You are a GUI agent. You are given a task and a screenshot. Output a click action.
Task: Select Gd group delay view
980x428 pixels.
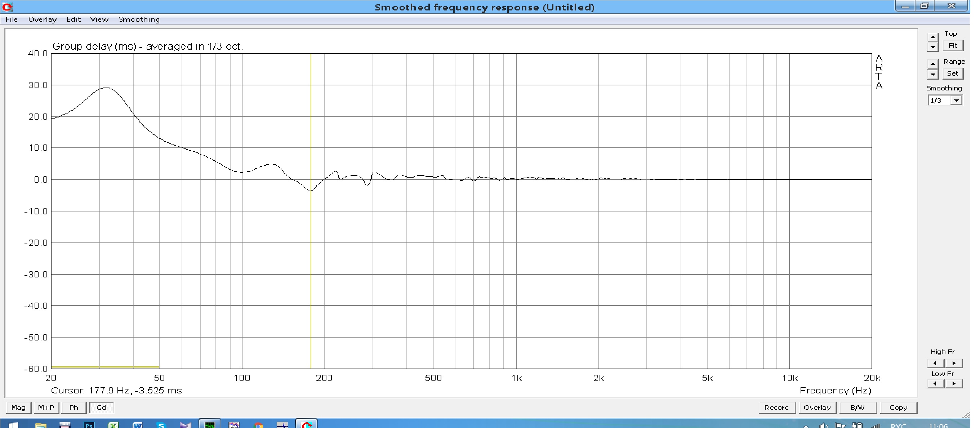click(x=101, y=407)
